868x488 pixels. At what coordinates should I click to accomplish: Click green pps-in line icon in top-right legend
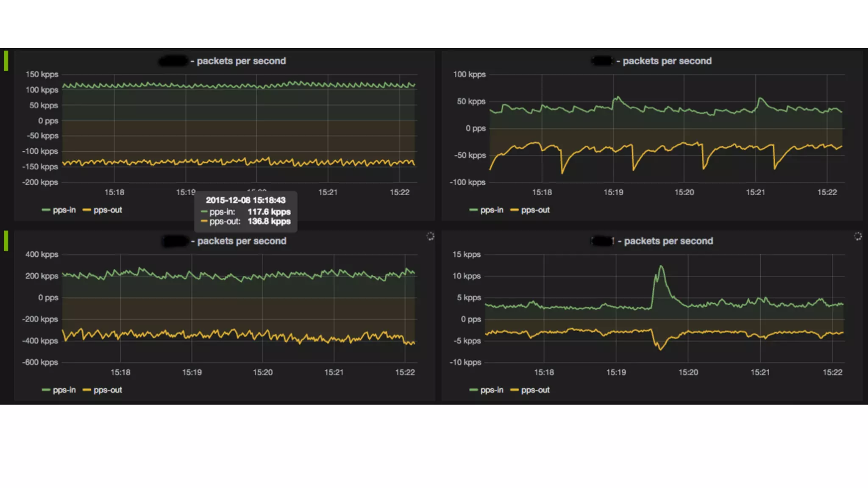[473, 210]
